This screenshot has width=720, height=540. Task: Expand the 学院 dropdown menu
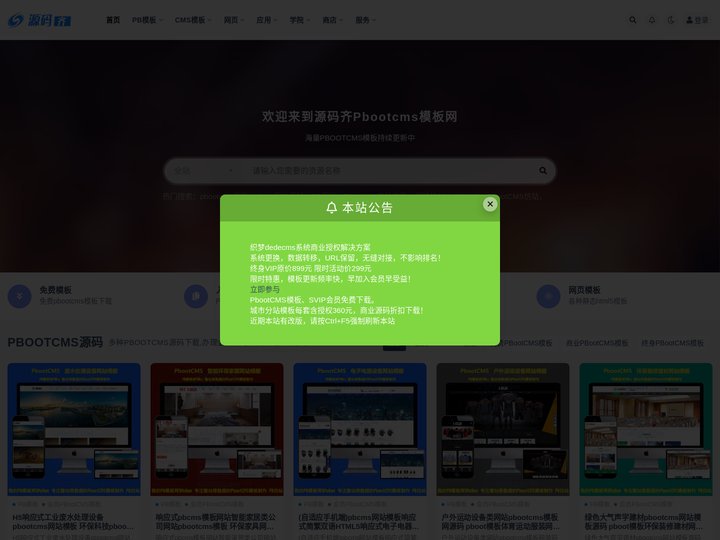(x=299, y=20)
